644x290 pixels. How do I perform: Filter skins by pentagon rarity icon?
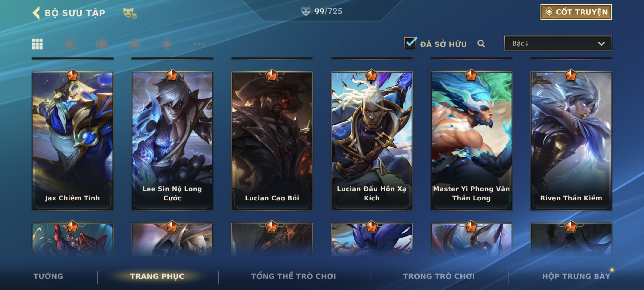[135, 44]
